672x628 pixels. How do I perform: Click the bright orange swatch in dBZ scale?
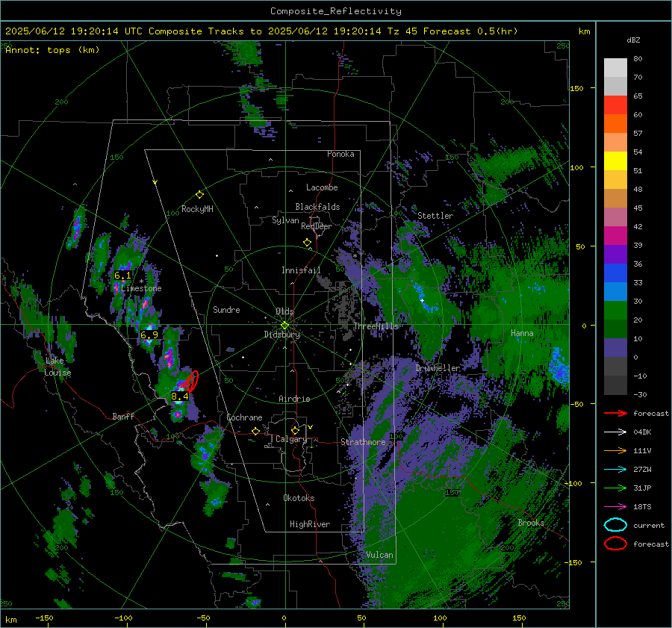[x=615, y=123]
